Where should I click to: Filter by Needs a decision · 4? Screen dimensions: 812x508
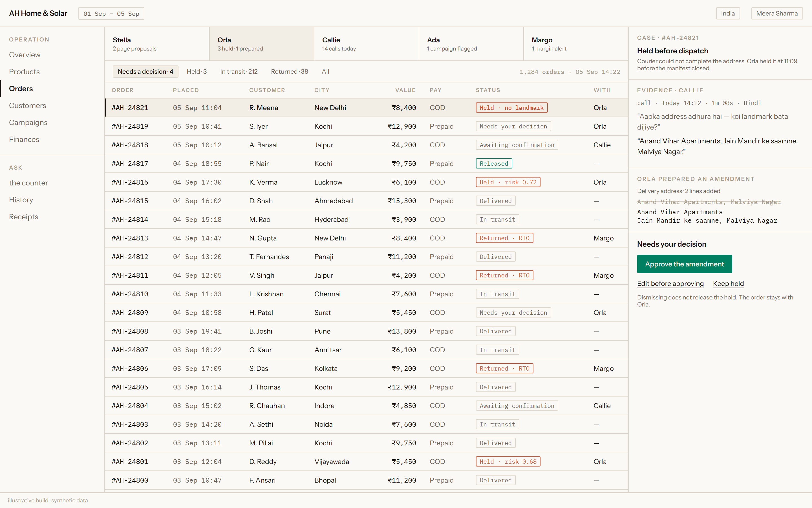(145, 72)
